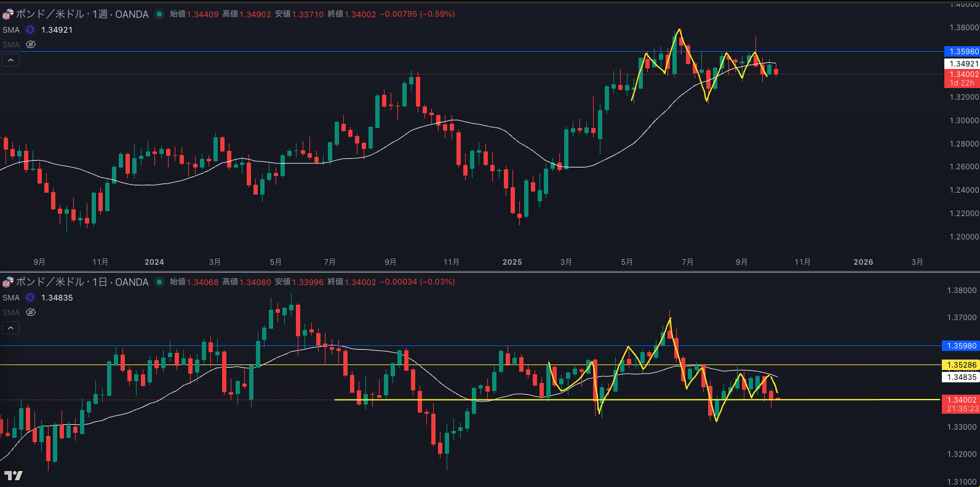Show the hidden SMA on weekly chart
This screenshot has height=487, width=980.
tap(31, 44)
